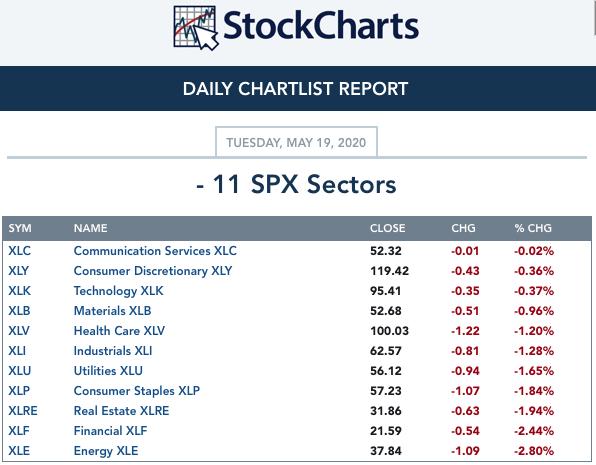Open the Financial XLF link

110,431
